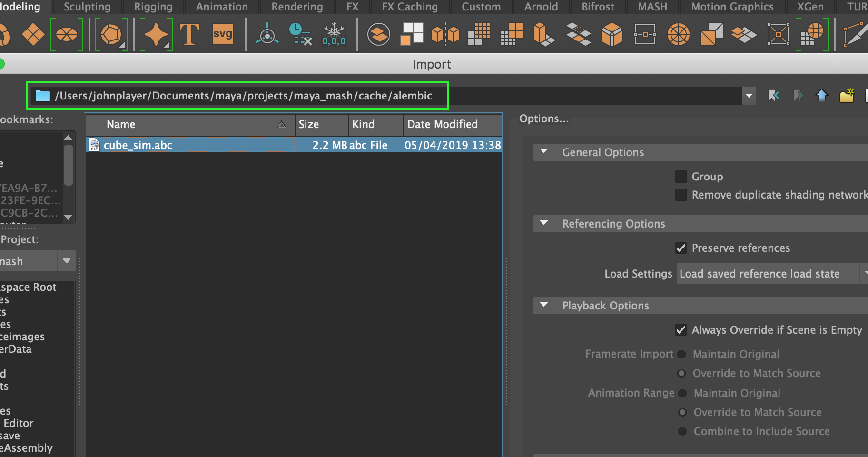This screenshot has width=868, height=457.
Task: Switch to the Rendering menu
Action: click(x=297, y=7)
